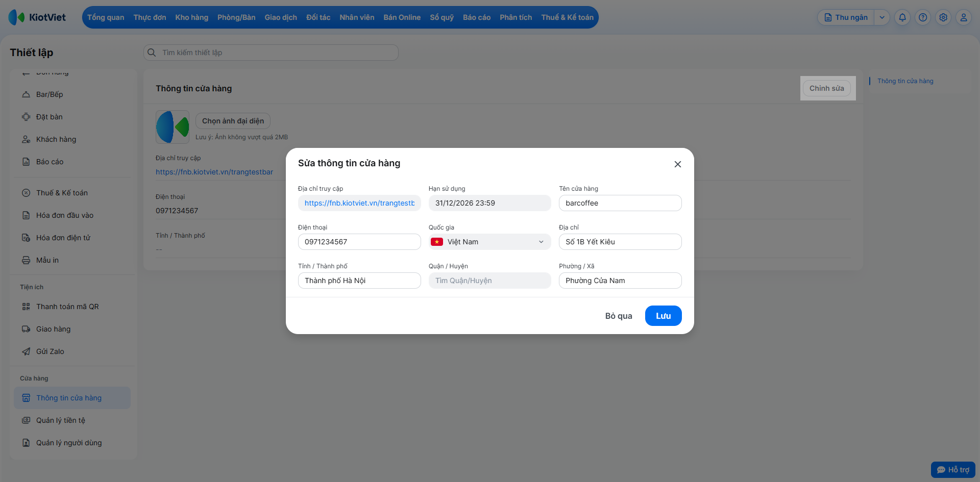Click the Thanh toán mã QR icon
Screen dimensions: 980x482
[26, 307]
